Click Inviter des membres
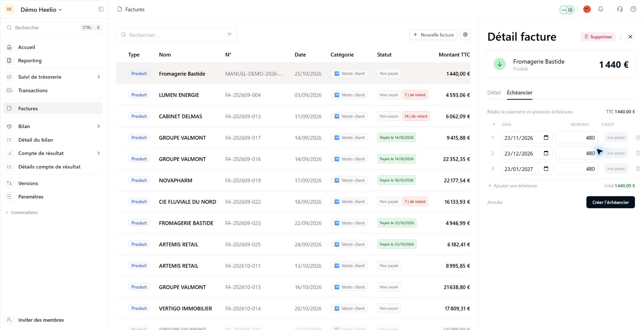This screenshot has width=644, height=330. (41, 320)
